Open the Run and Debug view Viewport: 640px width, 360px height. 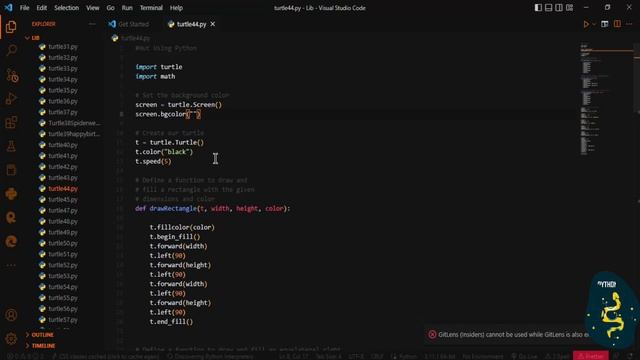coord(11,98)
